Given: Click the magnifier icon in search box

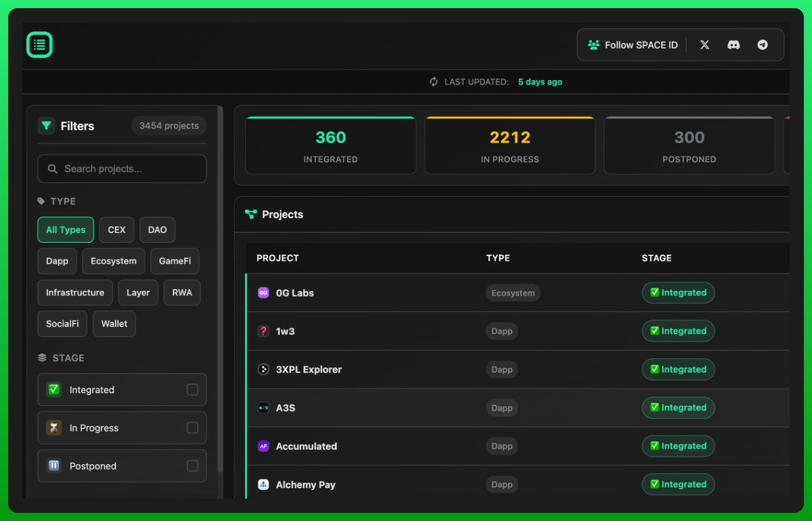Looking at the screenshot, I should (x=52, y=168).
